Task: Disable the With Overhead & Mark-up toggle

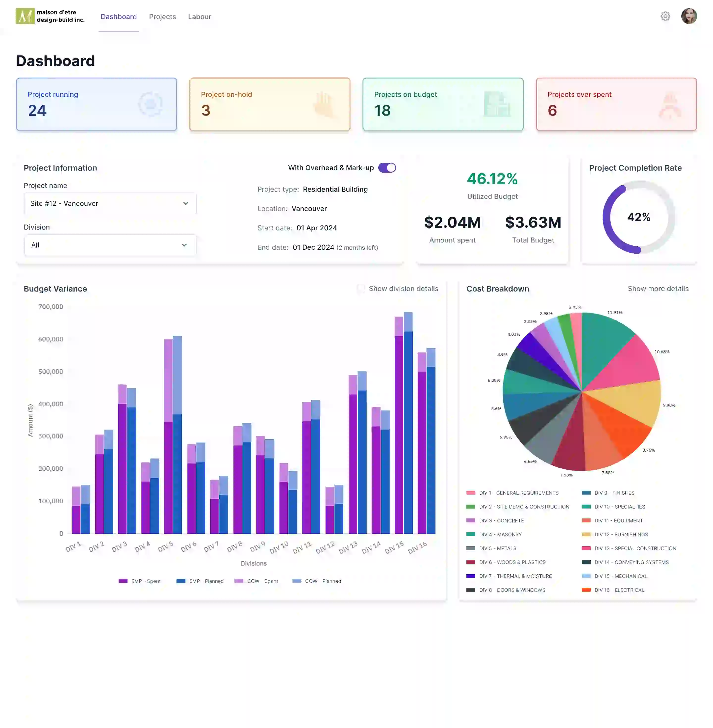Action: point(387,168)
